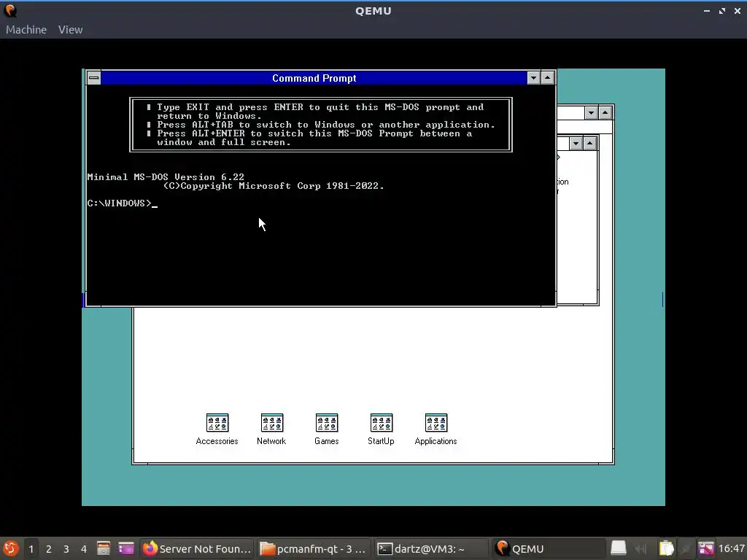Click the show desktop quick-launch icon
The height and width of the screenshot is (560, 747).
[x=126, y=548]
